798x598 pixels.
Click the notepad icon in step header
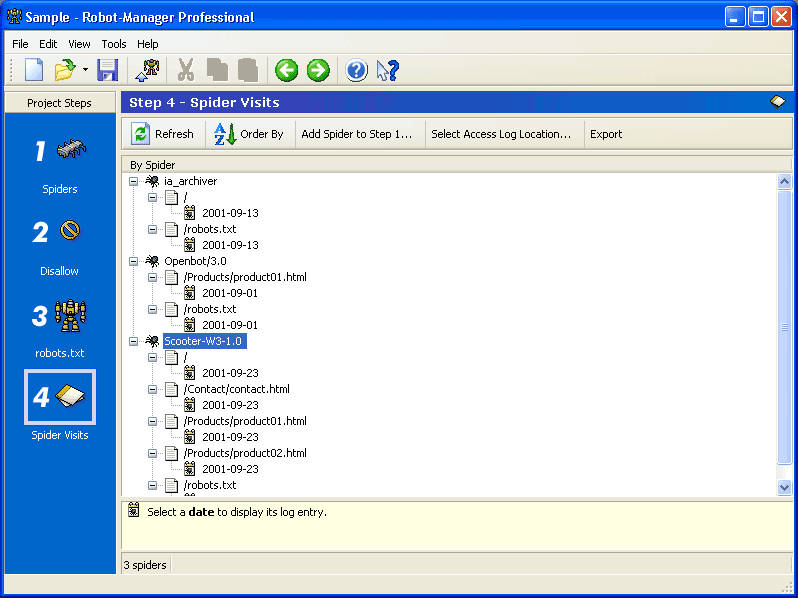(778, 102)
